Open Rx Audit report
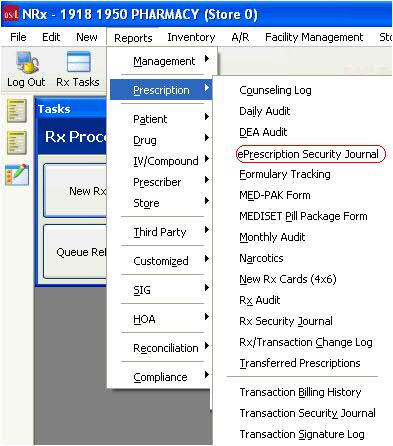The height and width of the screenshot is (446, 393). coord(260,300)
